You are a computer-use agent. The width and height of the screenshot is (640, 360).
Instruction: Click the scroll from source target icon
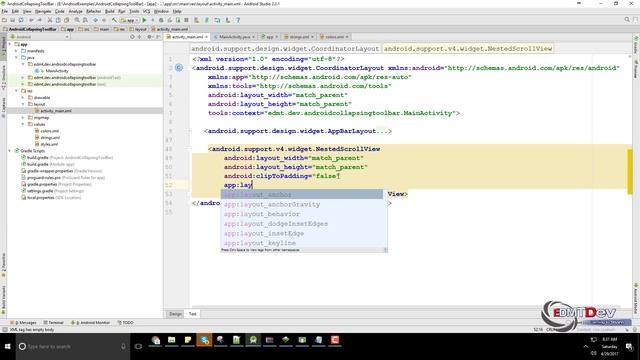click(x=132, y=37)
